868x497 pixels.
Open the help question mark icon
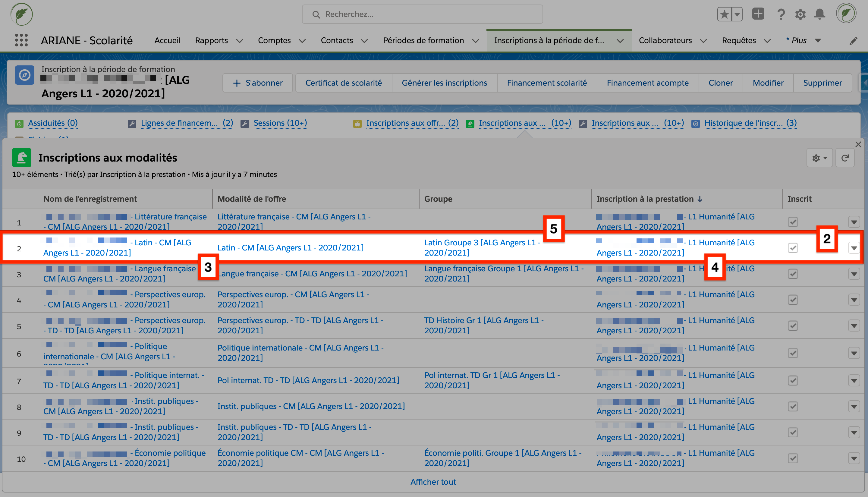coord(781,14)
